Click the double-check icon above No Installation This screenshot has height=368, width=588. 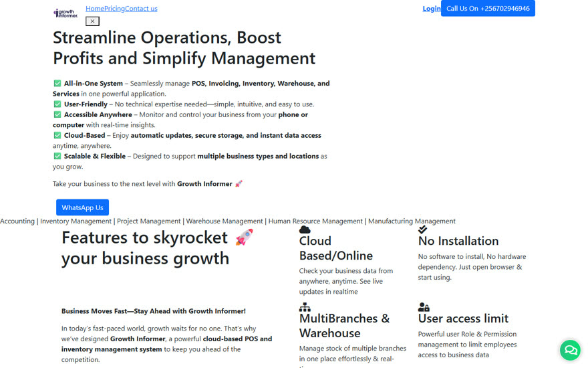pyautogui.click(x=422, y=229)
